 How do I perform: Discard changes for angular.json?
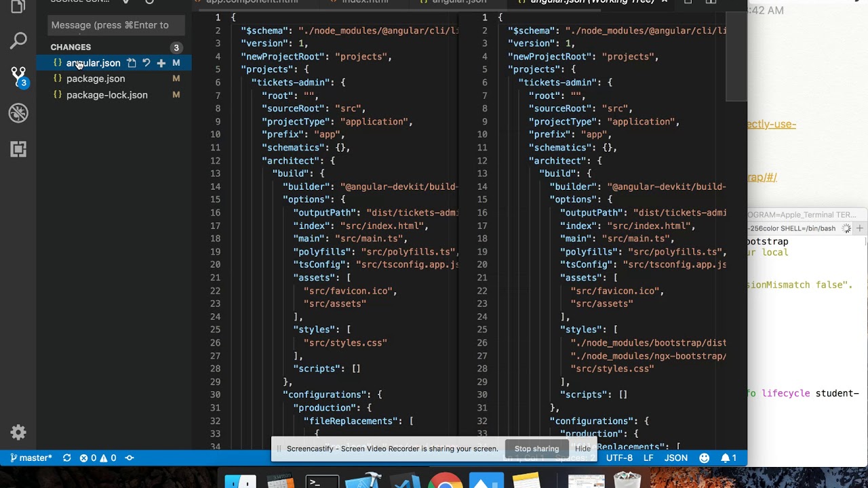tap(146, 63)
